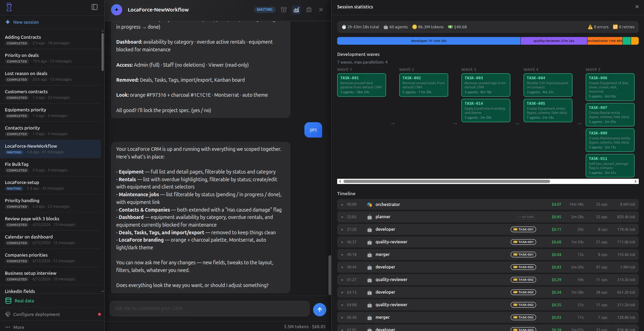This screenshot has height=331, width=644.
Task: Open the Fix BulkTag session
Action: 51,167
